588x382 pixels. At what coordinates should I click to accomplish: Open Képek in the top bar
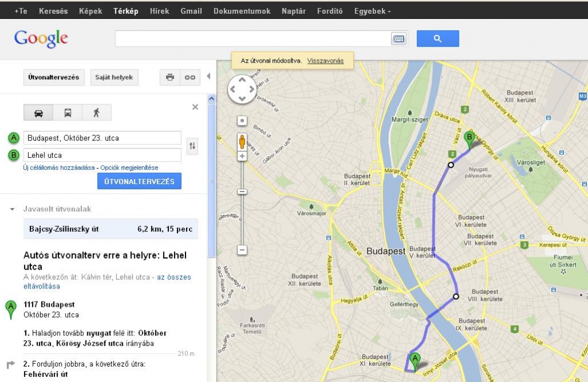90,11
